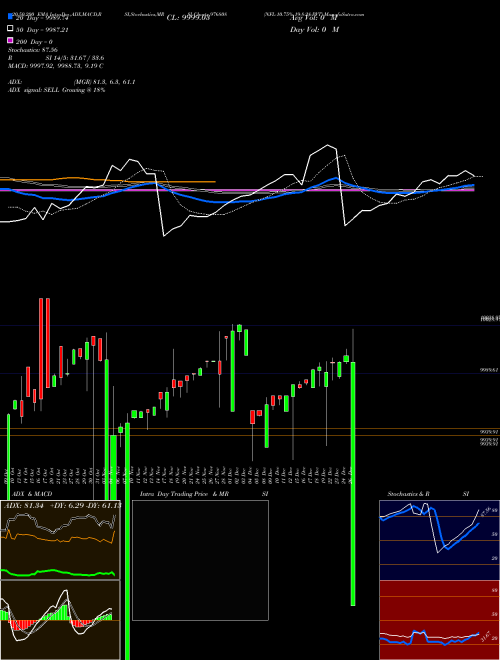The height and width of the screenshot is (660, 500).
Task: Click the magenta 200 Day legend swatch
Action: coord(10,40)
